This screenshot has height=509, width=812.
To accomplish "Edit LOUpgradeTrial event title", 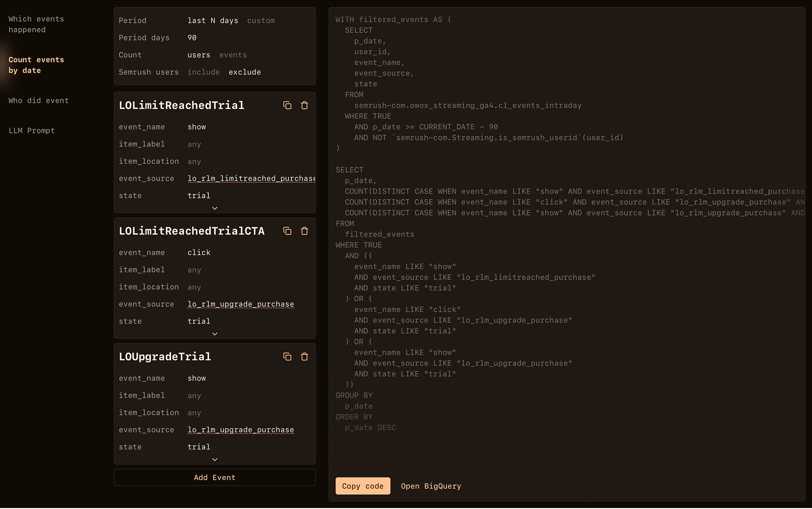I will (165, 356).
